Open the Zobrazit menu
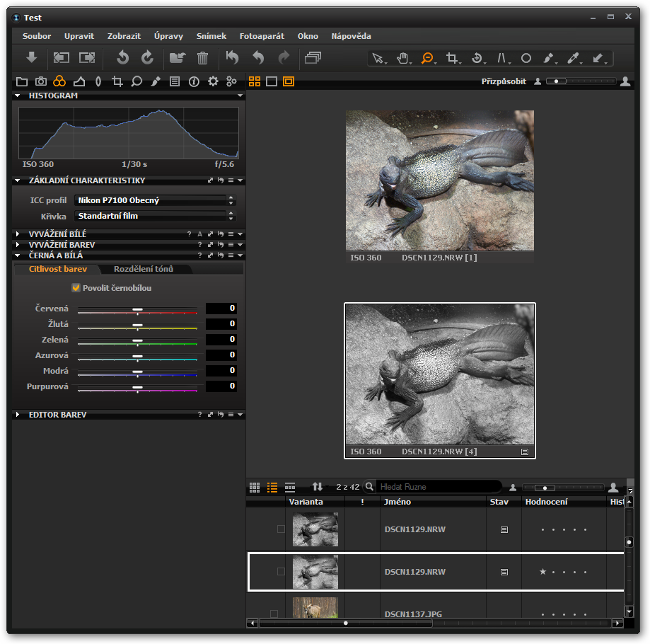Viewport: 650px width, 644px height. (x=124, y=36)
